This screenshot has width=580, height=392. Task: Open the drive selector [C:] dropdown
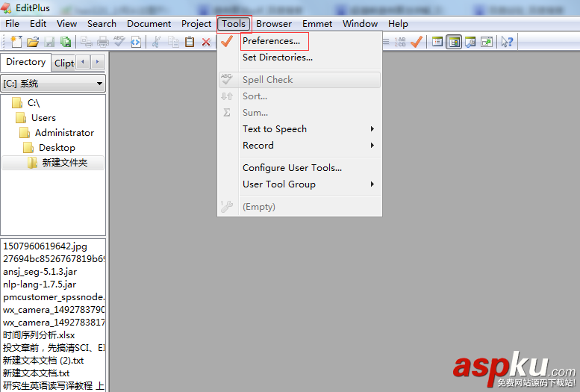[x=99, y=84]
